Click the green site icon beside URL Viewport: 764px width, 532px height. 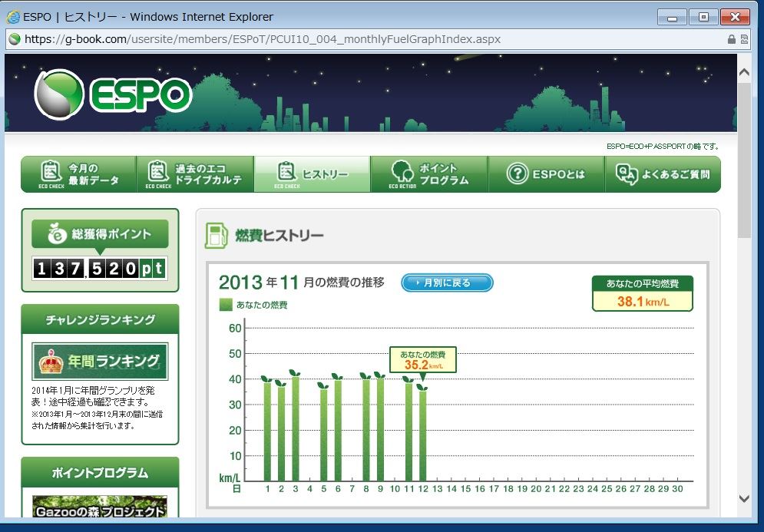pos(15,39)
